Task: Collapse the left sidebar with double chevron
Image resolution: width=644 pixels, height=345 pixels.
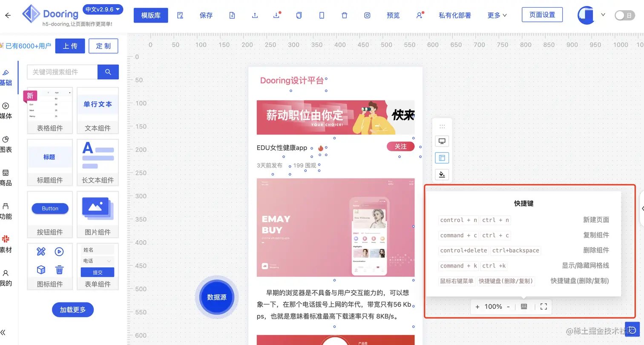Action: (x=3, y=333)
